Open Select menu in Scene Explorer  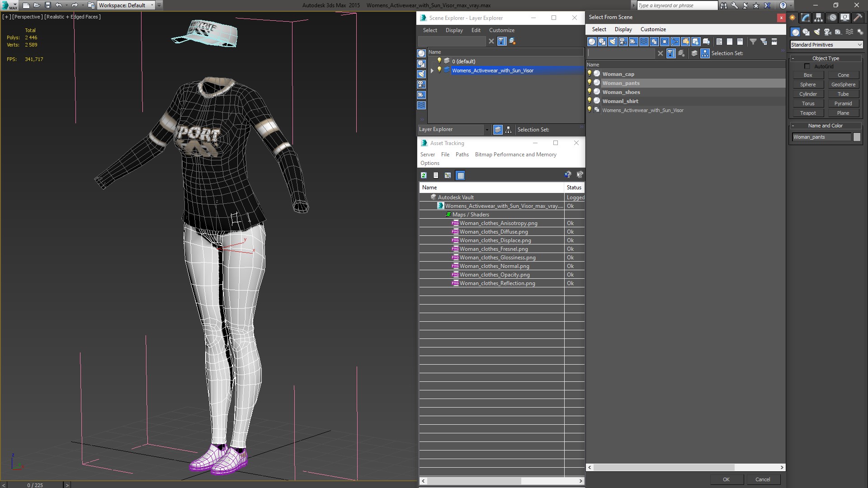[430, 30]
